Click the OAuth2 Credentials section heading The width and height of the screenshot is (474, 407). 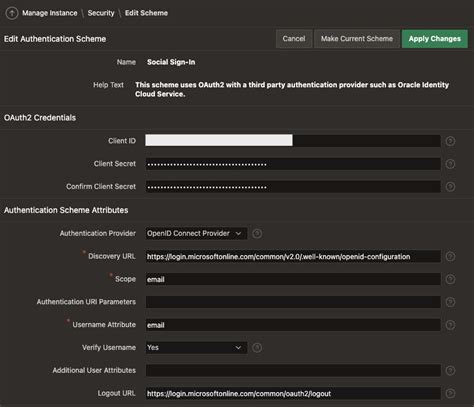coord(40,118)
